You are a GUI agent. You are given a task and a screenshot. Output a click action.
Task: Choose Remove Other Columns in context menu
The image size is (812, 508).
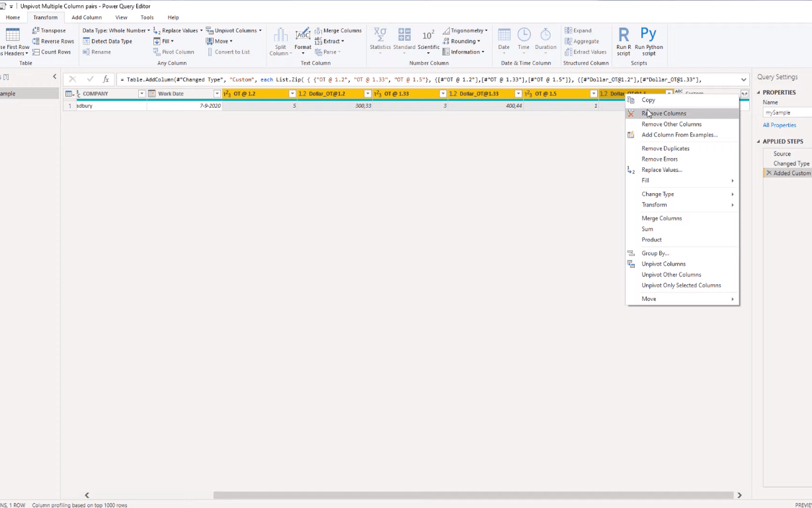(682, 124)
